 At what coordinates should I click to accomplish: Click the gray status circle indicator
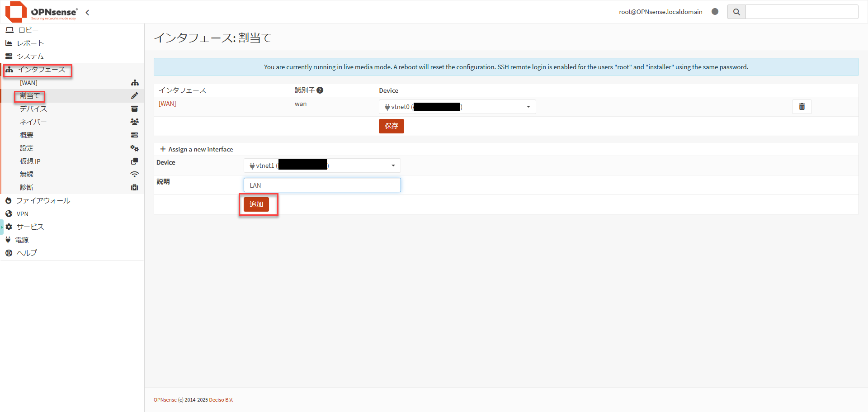coord(715,12)
